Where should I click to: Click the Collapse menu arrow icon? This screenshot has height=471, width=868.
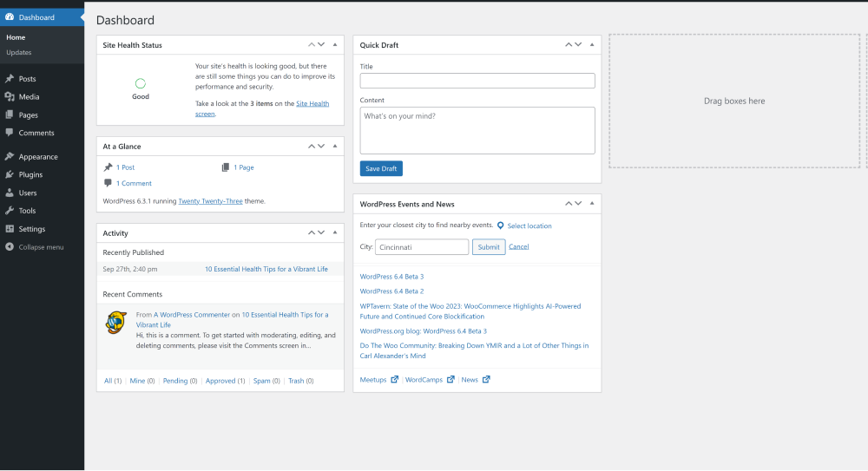10,247
